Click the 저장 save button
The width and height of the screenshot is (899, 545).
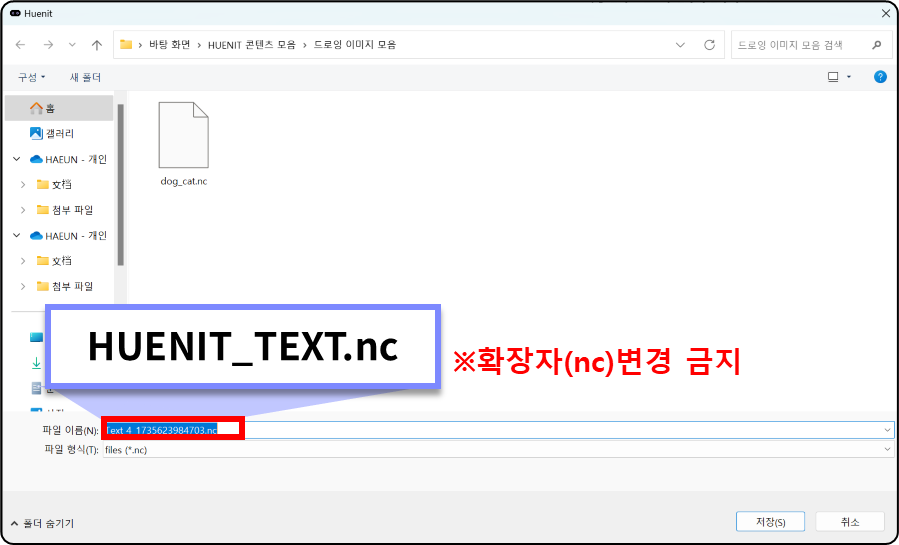point(768,522)
